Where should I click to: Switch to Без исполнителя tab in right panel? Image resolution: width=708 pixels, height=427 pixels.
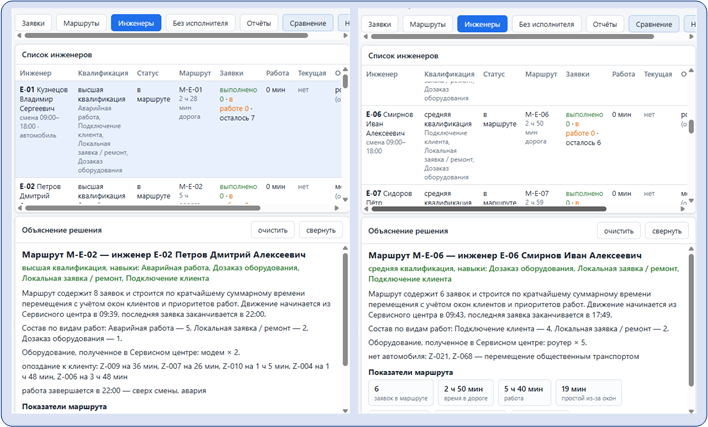tap(547, 24)
